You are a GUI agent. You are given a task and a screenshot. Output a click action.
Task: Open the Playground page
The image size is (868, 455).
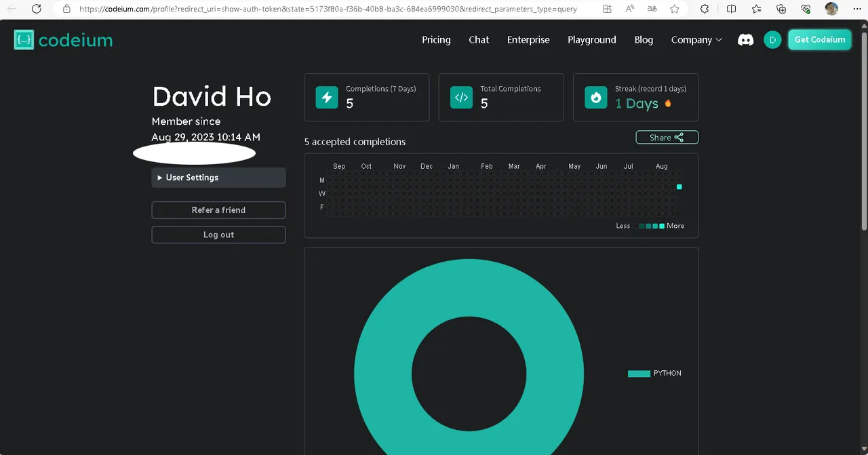tap(592, 40)
